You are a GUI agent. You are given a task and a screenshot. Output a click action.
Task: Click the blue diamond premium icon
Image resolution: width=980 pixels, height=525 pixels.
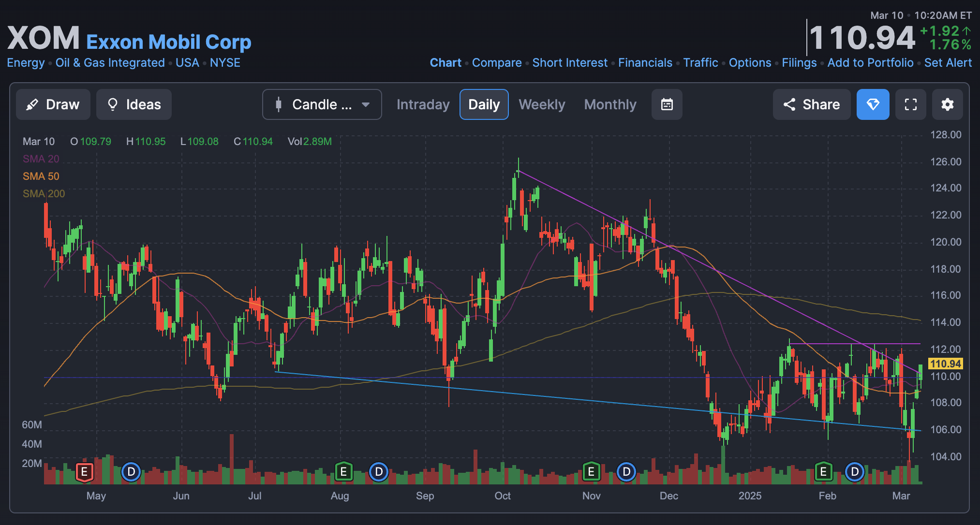873,104
